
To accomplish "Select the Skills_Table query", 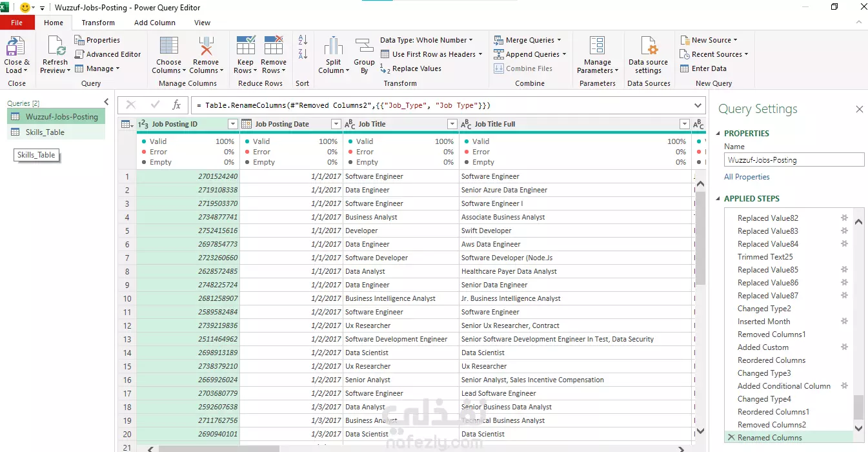I will click(x=56, y=132).
